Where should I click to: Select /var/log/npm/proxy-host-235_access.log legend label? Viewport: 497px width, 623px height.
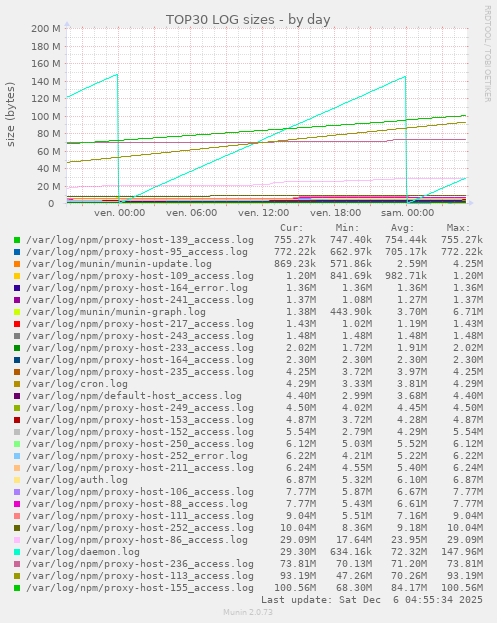(x=140, y=372)
